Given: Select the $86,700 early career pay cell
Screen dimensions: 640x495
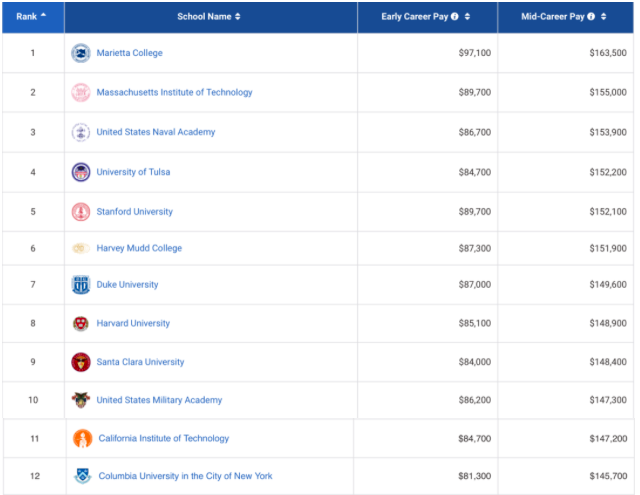Looking at the screenshot, I should click(428, 132).
